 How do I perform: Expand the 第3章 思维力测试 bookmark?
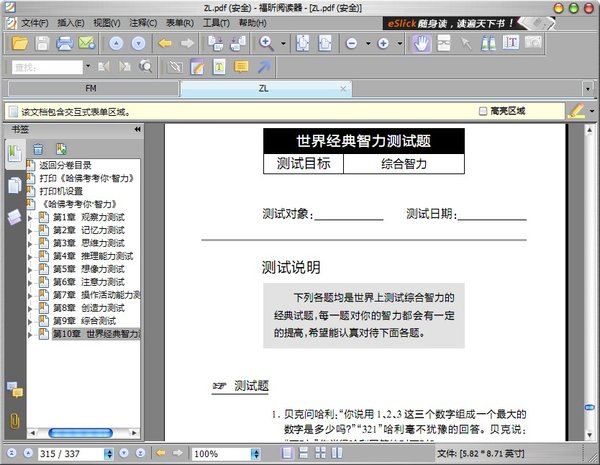point(30,244)
